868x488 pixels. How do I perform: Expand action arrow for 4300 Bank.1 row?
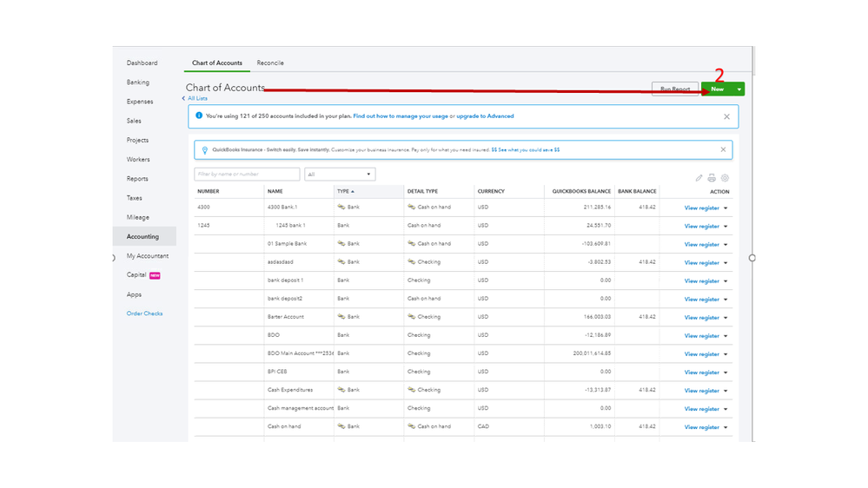tap(726, 208)
